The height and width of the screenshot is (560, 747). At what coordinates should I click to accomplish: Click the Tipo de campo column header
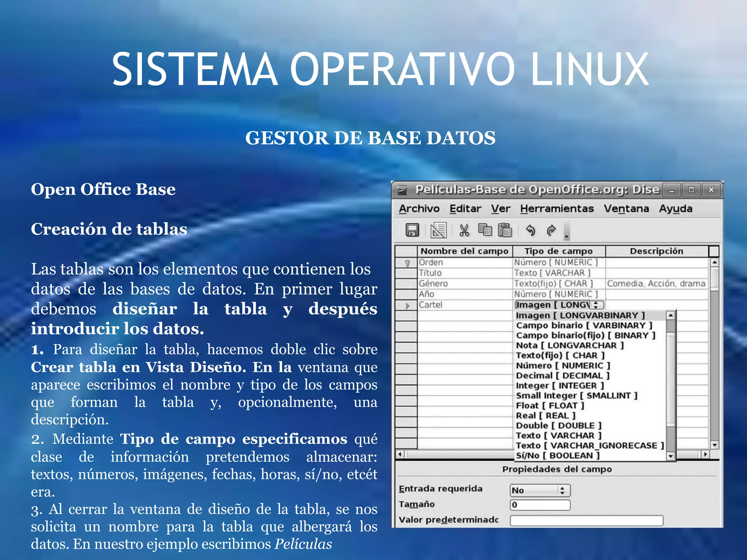[x=559, y=251]
